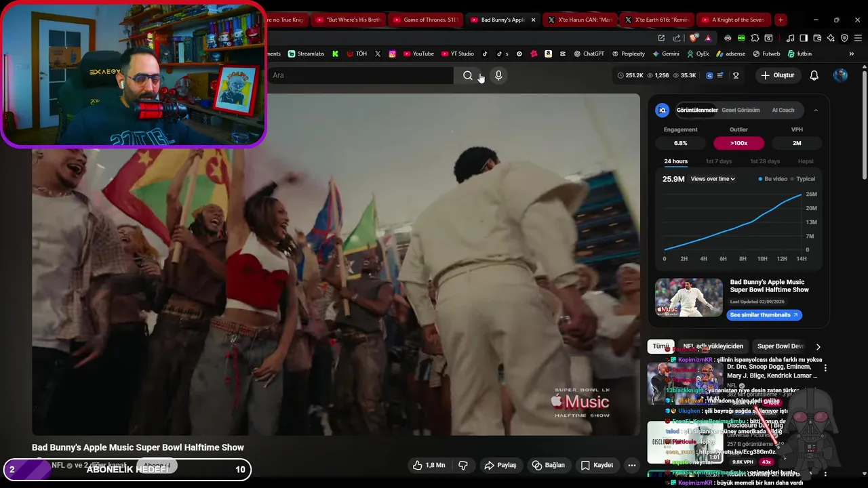This screenshot has width=868, height=488.
Task: Close the Bad Bunny's Apple browser tab
Action: pos(533,20)
